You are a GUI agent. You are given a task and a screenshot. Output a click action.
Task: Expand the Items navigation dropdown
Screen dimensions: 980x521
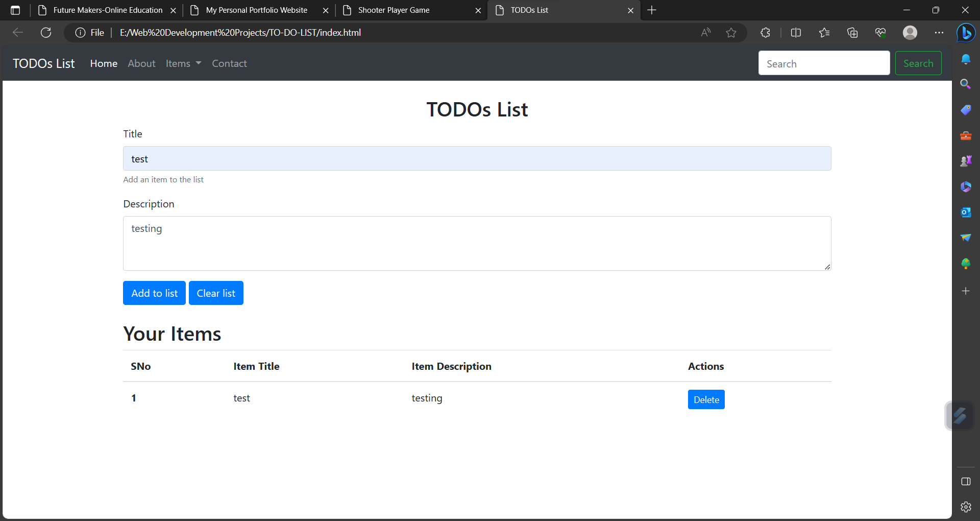pos(183,63)
